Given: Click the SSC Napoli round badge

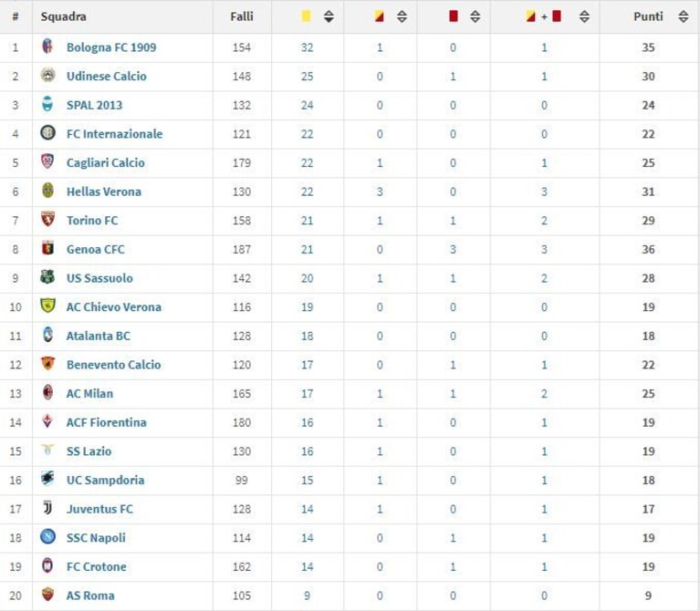Looking at the screenshot, I should 47,536.
